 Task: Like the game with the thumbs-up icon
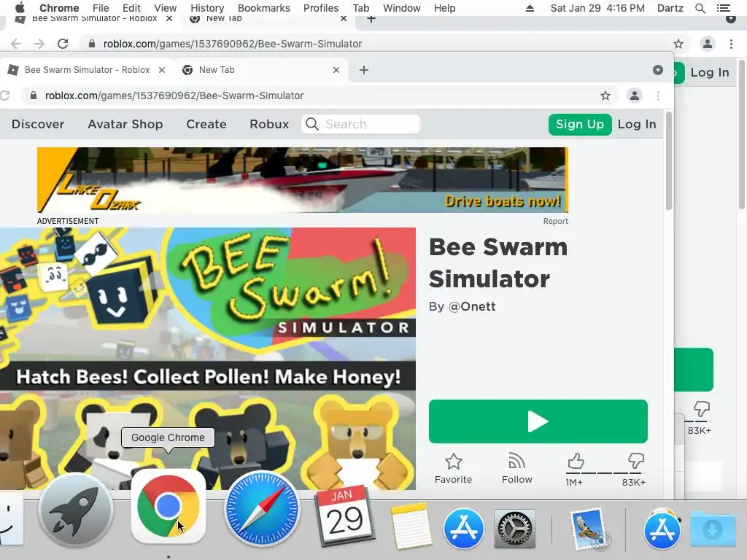(x=576, y=461)
